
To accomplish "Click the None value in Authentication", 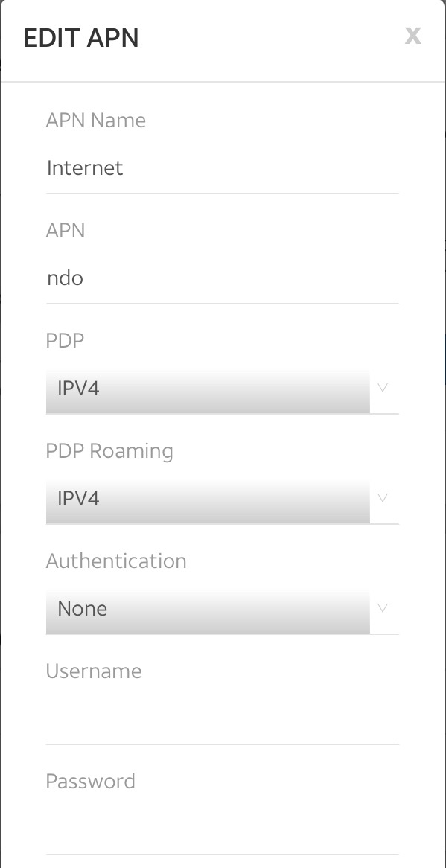I will click(x=83, y=609).
